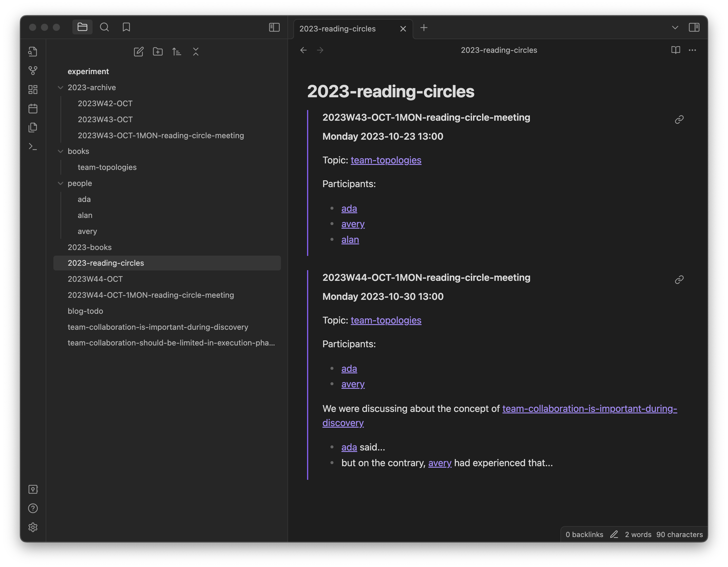Image resolution: width=728 pixels, height=567 pixels.
Task: Insert template ribbon icon
Action: (33, 127)
